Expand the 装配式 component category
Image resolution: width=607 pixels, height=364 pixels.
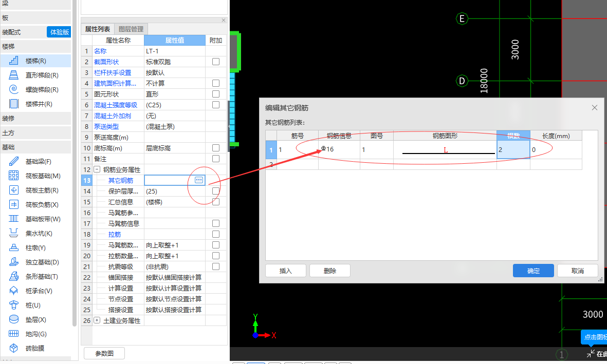click(23, 32)
